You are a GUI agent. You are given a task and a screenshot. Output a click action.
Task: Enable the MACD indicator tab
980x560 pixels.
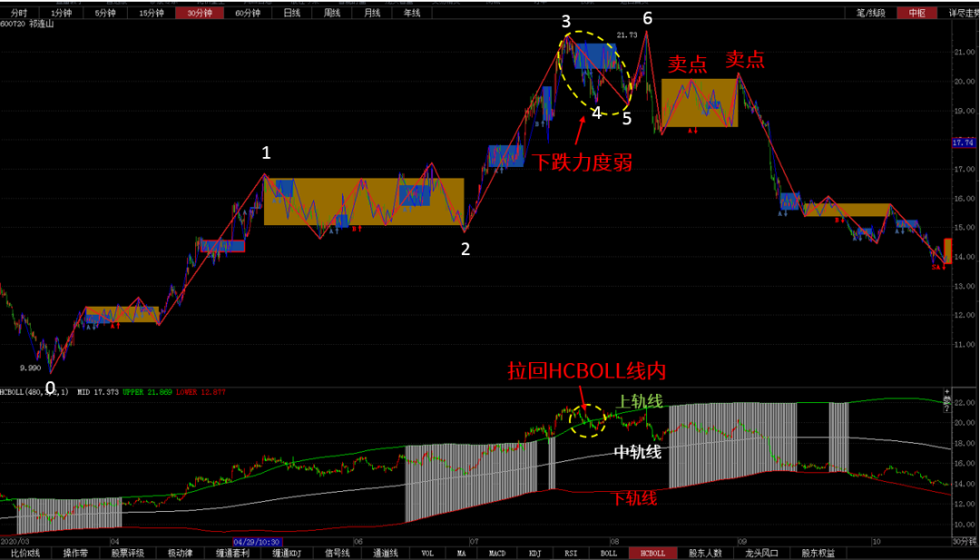tap(497, 553)
